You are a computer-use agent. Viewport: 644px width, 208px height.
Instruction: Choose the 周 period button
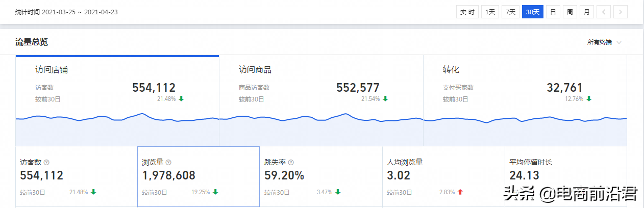point(570,12)
